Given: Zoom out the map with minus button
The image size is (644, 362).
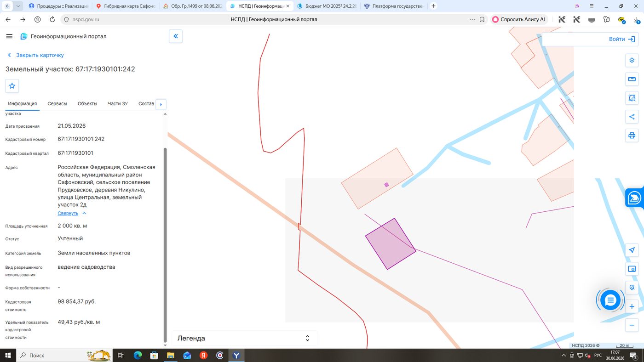Looking at the screenshot, I should (632, 325).
